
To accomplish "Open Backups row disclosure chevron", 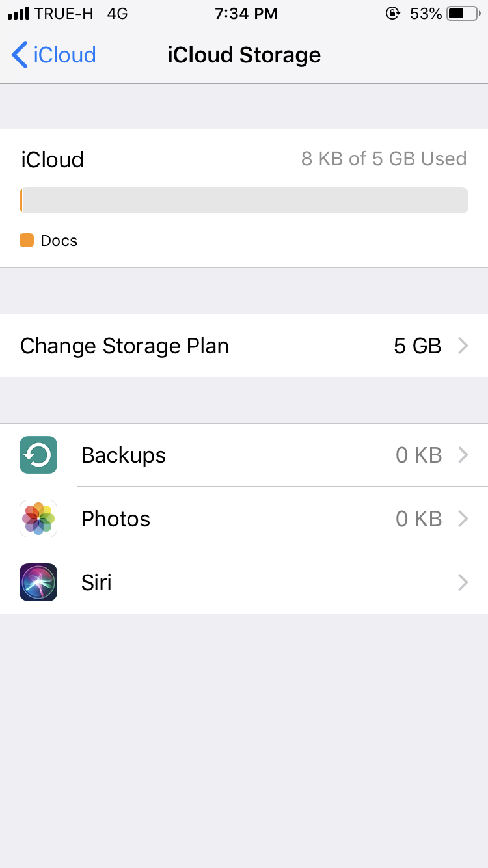I will tap(463, 455).
